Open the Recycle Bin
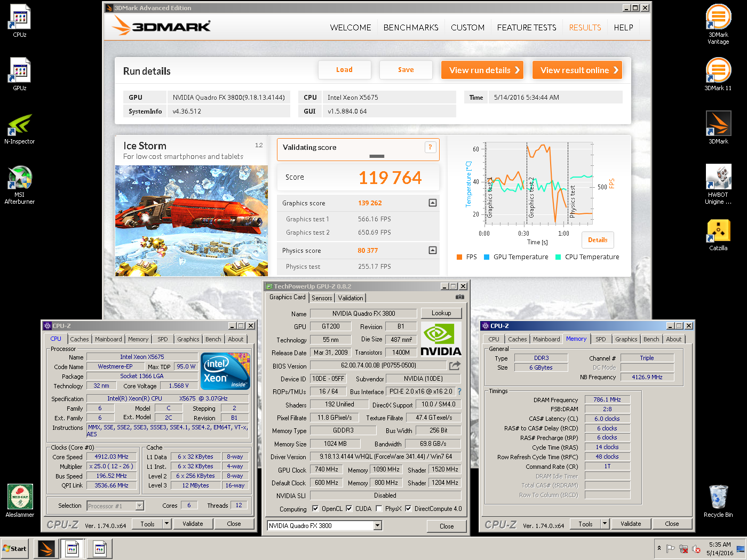The width and height of the screenshot is (747, 560). coord(718,500)
